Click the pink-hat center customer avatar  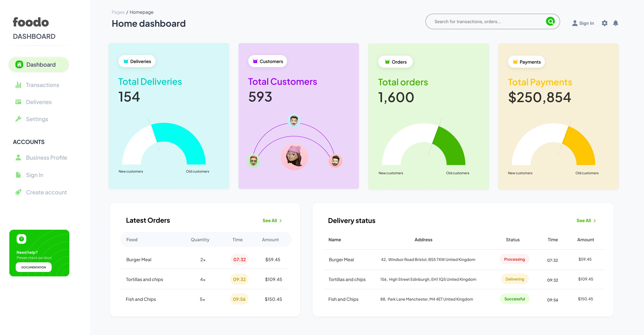click(x=294, y=157)
